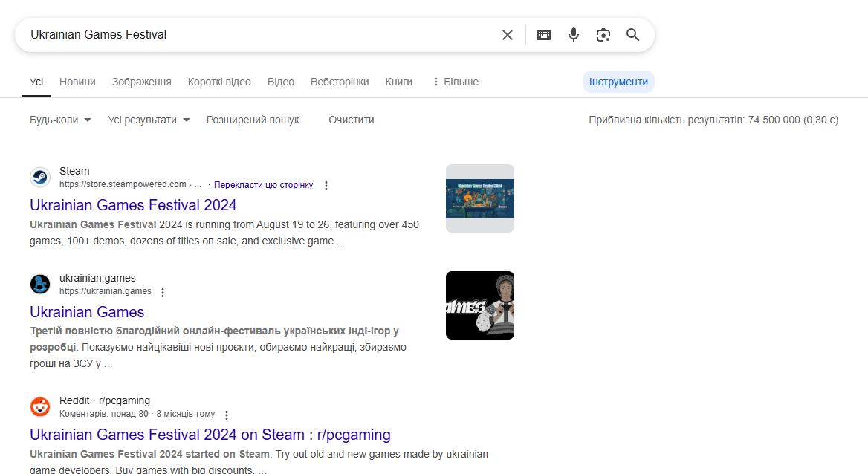The width and height of the screenshot is (868, 474).
Task: Click the Reddit favicon icon
Action: point(40,406)
